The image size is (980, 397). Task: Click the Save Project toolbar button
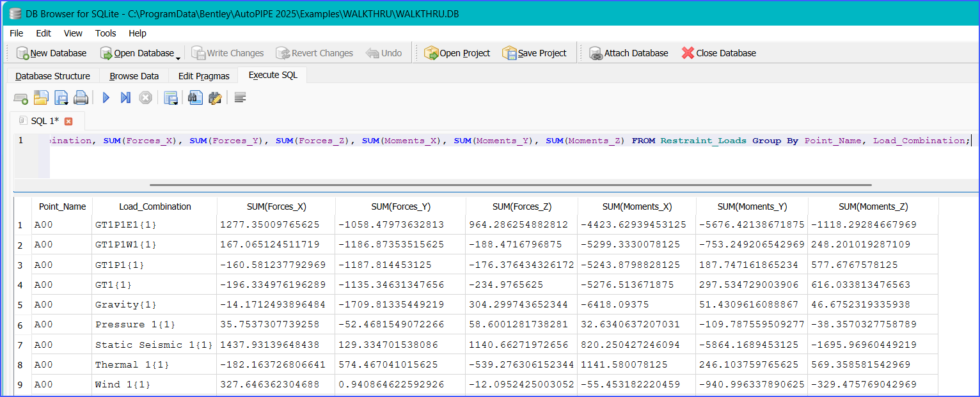534,53
